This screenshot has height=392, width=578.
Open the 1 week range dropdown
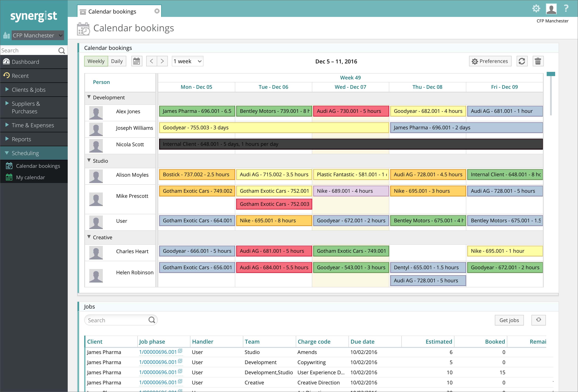pyautogui.click(x=187, y=61)
